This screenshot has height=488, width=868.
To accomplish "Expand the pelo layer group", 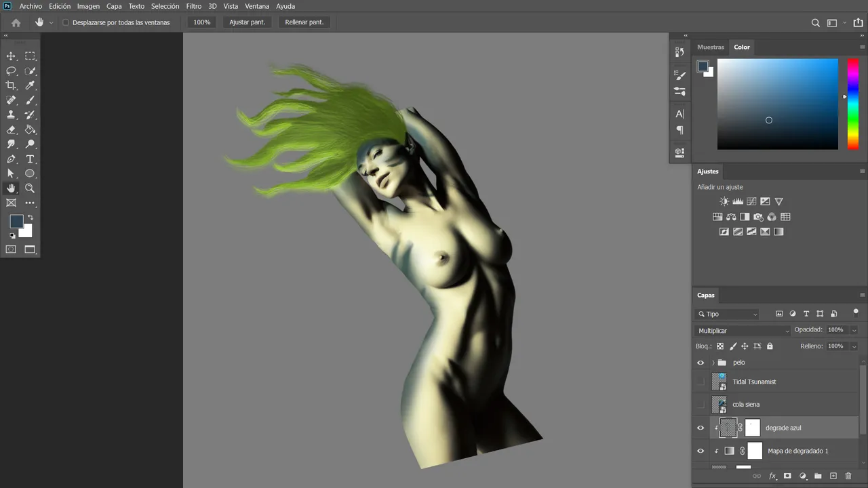I will (x=713, y=363).
